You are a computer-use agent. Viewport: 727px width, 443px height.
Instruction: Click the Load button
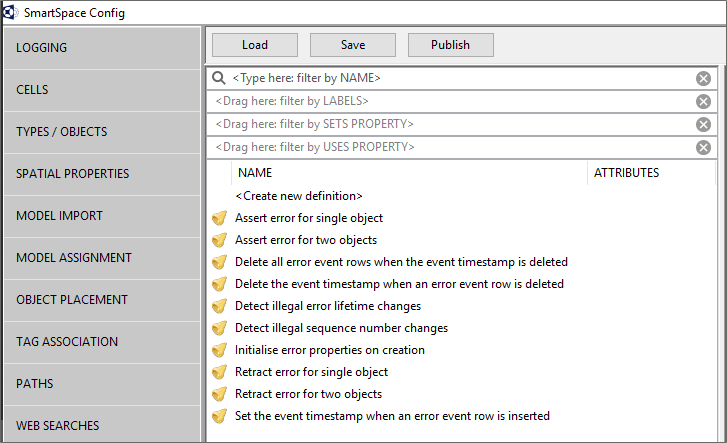[x=255, y=45]
